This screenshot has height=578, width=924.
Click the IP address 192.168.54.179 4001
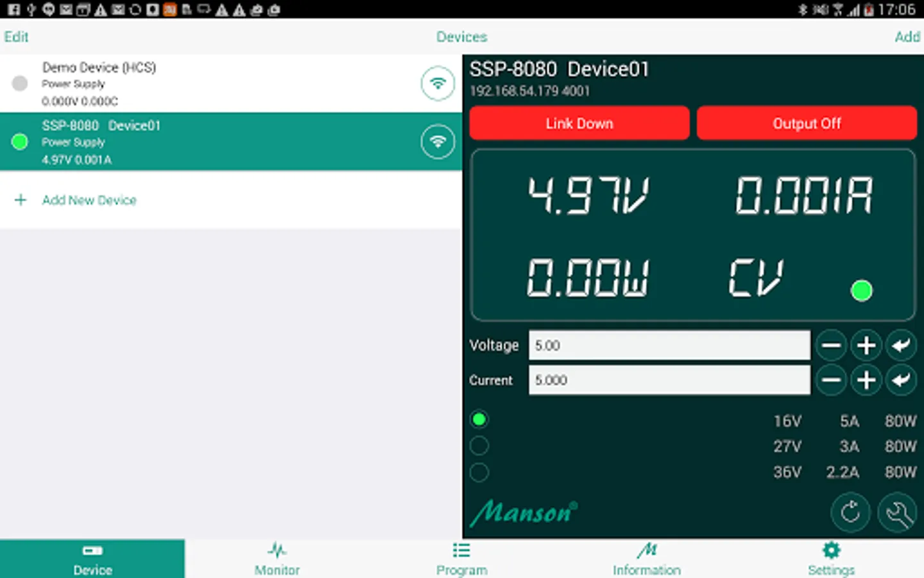[x=529, y=91]
